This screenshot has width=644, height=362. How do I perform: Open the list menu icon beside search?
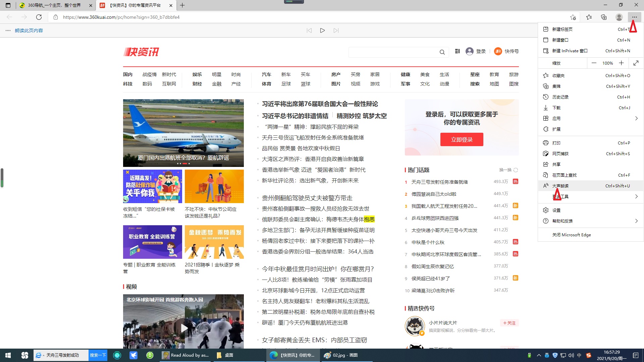pyautogui.click(x=457, y=51)
